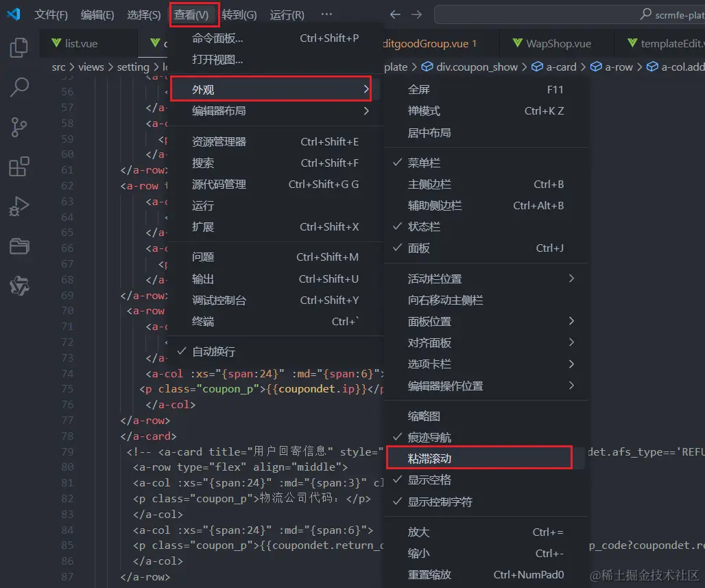Enable 粘滞滚动 sticky scroll
Viewport: 705px width, 588px height.
486,458
